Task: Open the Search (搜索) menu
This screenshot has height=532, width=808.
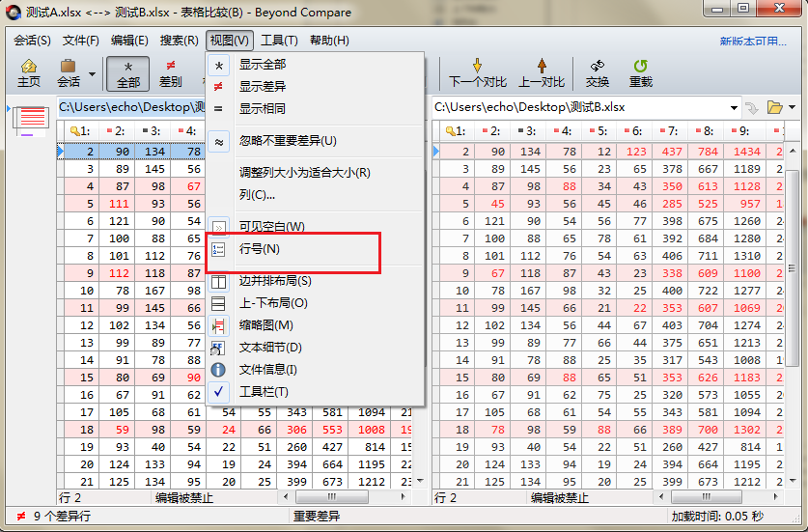Action: 179,41
